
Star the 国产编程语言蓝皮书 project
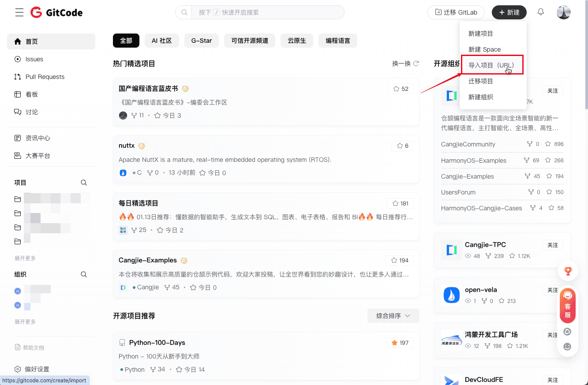click(x=400, y=89)
